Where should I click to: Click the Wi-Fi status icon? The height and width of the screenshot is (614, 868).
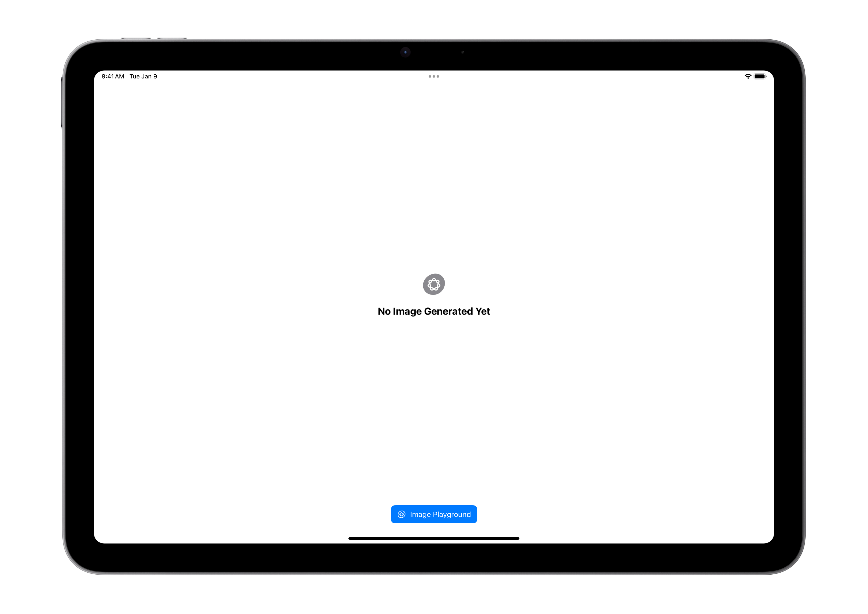coord(749,76)
